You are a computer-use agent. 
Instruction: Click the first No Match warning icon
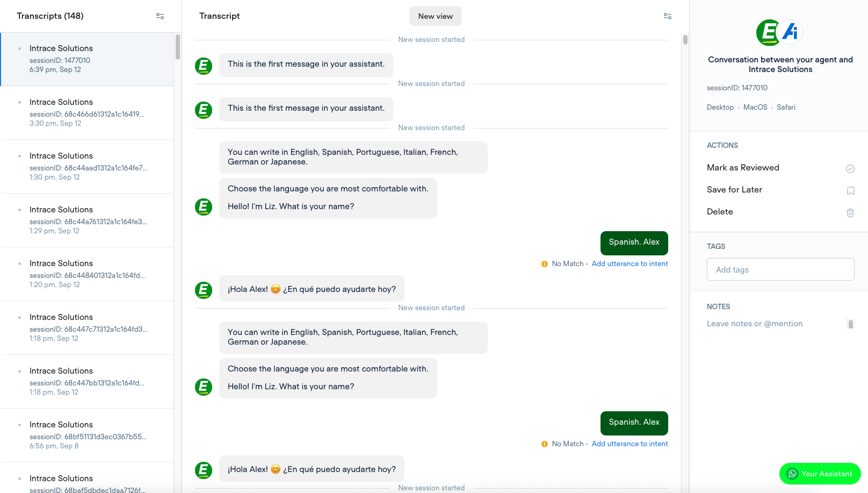coord(545,264)
